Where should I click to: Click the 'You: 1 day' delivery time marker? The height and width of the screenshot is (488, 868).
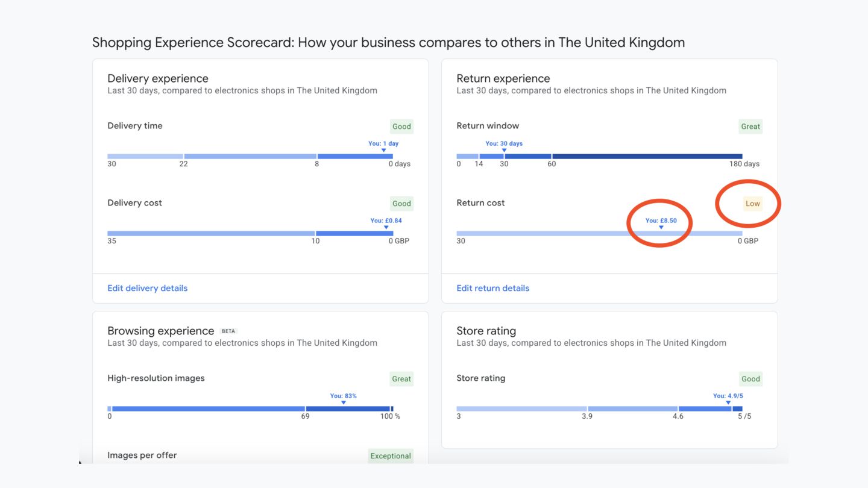[383, 144]
